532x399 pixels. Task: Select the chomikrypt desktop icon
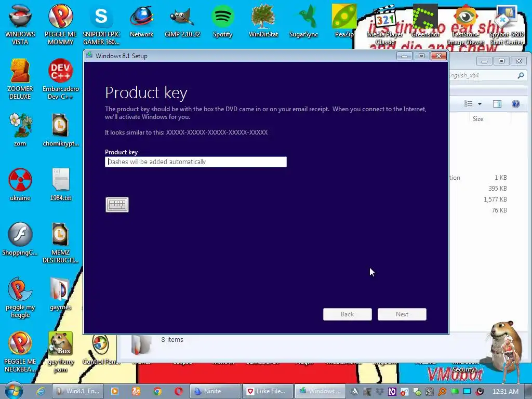[x=60, y=129]
